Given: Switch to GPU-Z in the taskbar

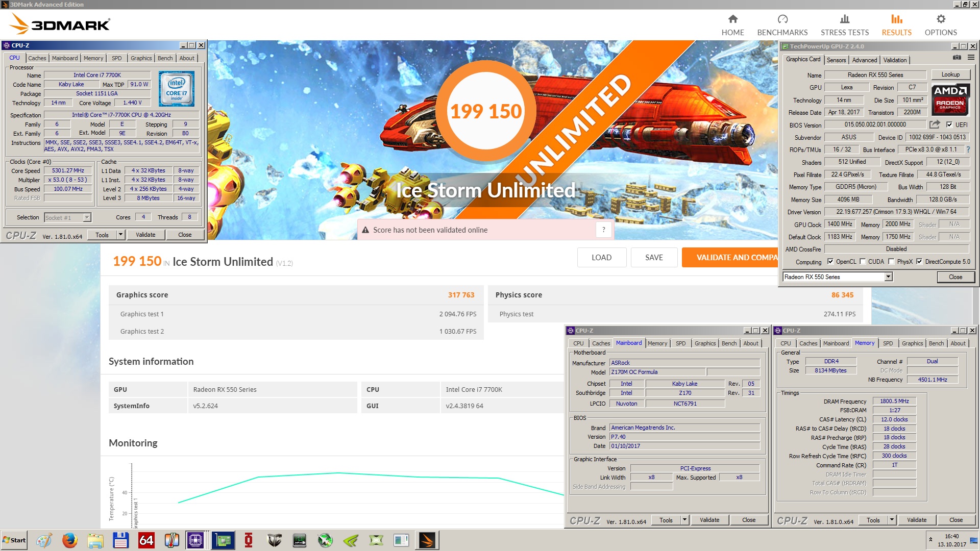Looking at the screenshot, I should pos(223,540).
